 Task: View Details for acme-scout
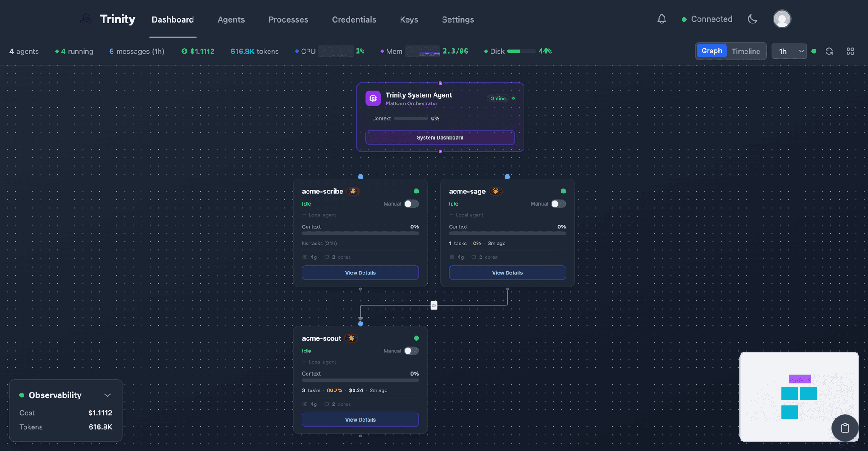[360, 419]
